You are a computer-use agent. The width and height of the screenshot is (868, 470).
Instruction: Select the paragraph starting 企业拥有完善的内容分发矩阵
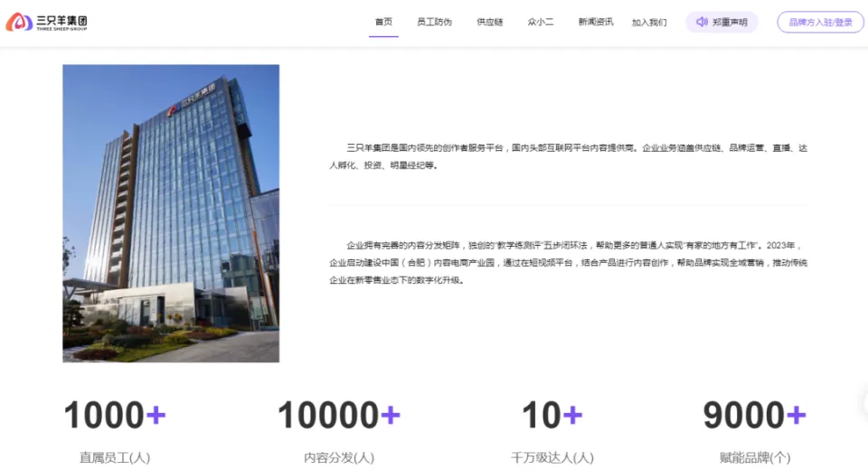pos(569,262)
